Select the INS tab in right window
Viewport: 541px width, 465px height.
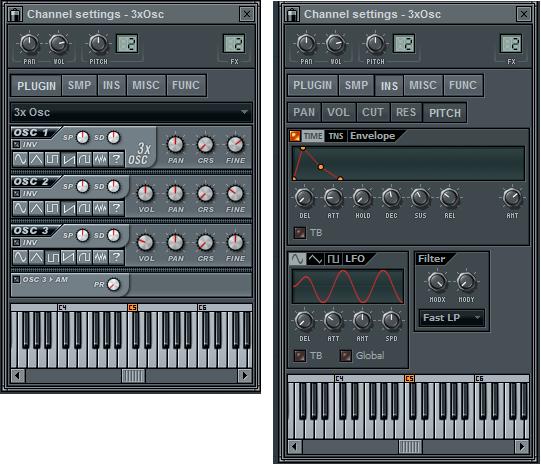point(389,86)
